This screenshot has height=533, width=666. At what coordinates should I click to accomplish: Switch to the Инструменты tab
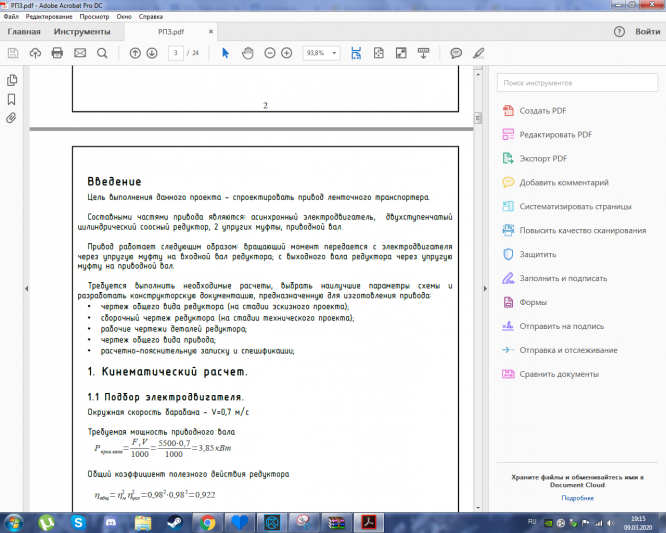[x=82, y=31]
